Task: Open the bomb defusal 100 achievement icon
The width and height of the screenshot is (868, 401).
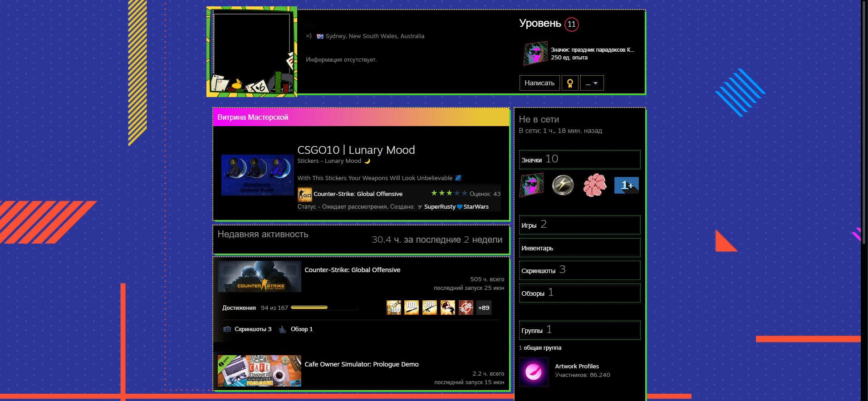Action: 393,308
